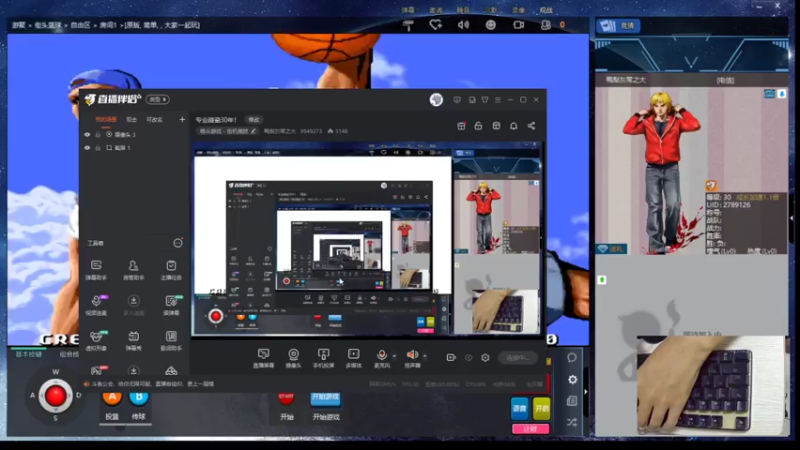Open the 竞猜 tab in the right panel
Image resolution: width=800 pixels, height=450 pixels.
click(618, 26)
